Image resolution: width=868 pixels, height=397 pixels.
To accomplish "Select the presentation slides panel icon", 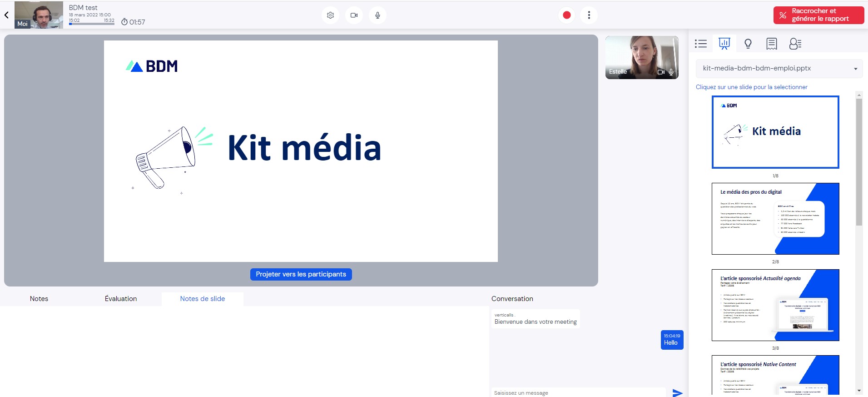I will click(x=724, y=44).
